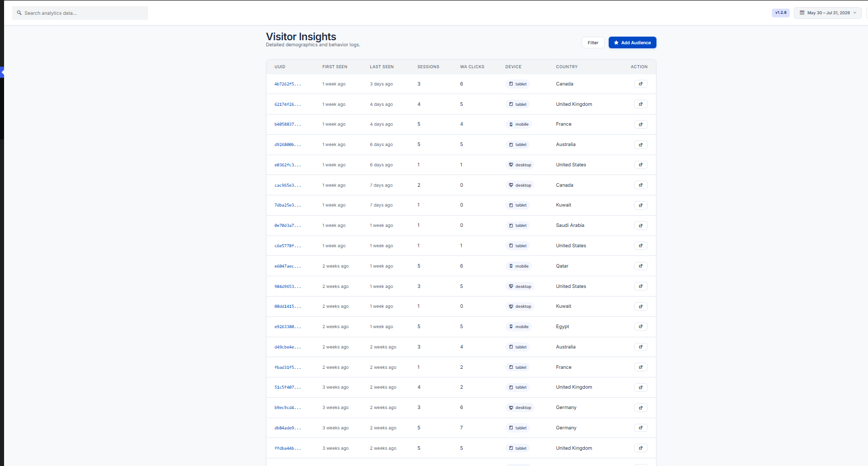868x466 pixels.
Task: Click the desktop badge in cac965e3 row
Action: pyautogui.click(x=520, y=185)
